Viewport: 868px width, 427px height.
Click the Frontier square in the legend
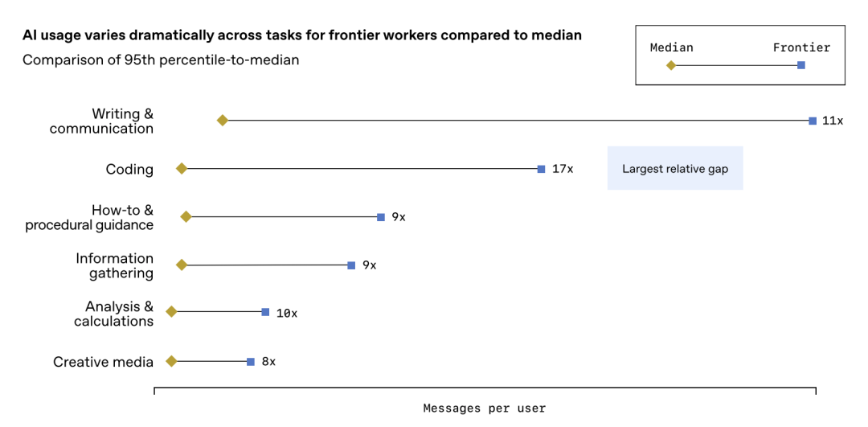801,65
